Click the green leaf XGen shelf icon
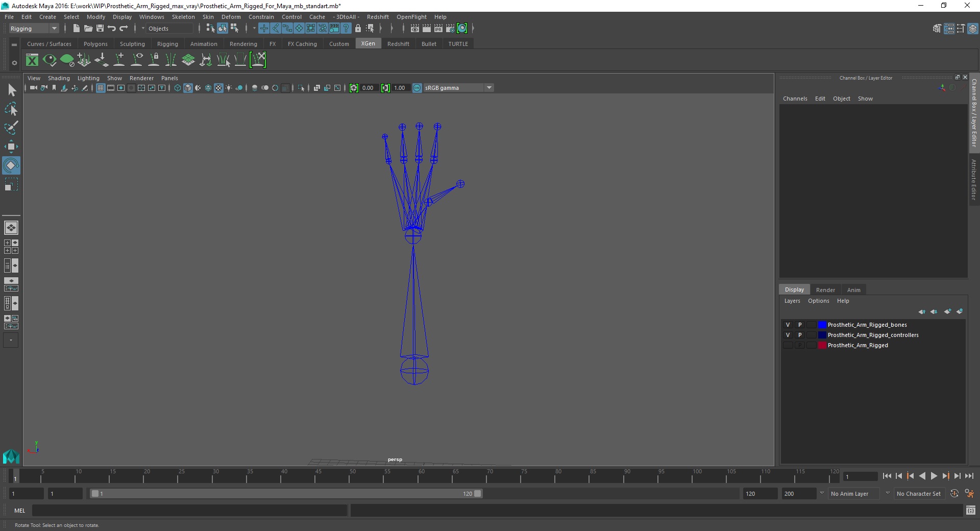Image resolution: width=980 pixels, height=531 pixels. pos(67,60)
